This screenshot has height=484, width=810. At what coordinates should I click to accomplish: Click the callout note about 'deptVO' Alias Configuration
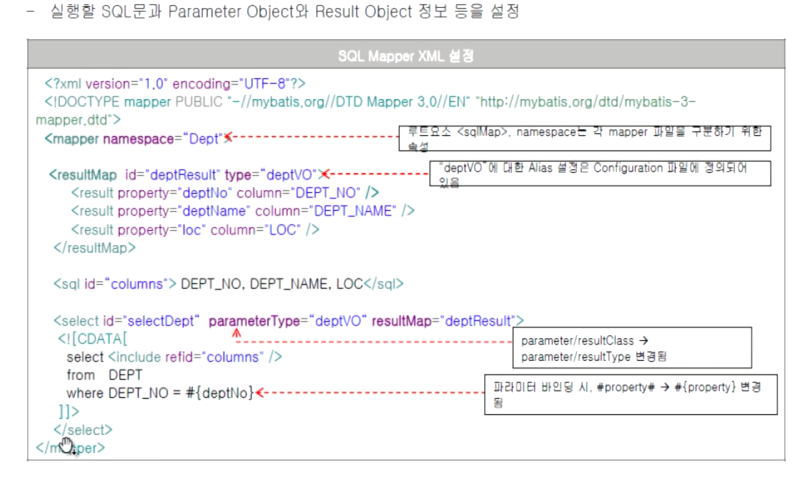600,174
